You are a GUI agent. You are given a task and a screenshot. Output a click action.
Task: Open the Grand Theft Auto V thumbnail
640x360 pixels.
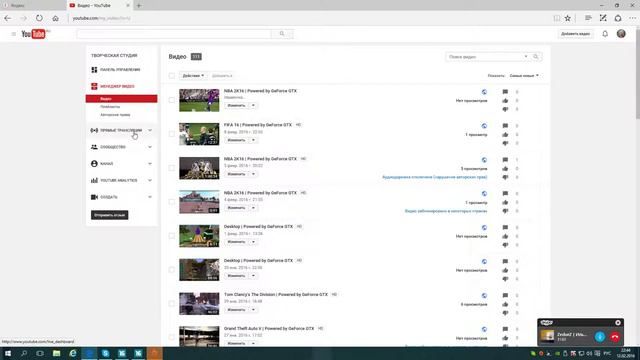[x=199, y=336]
